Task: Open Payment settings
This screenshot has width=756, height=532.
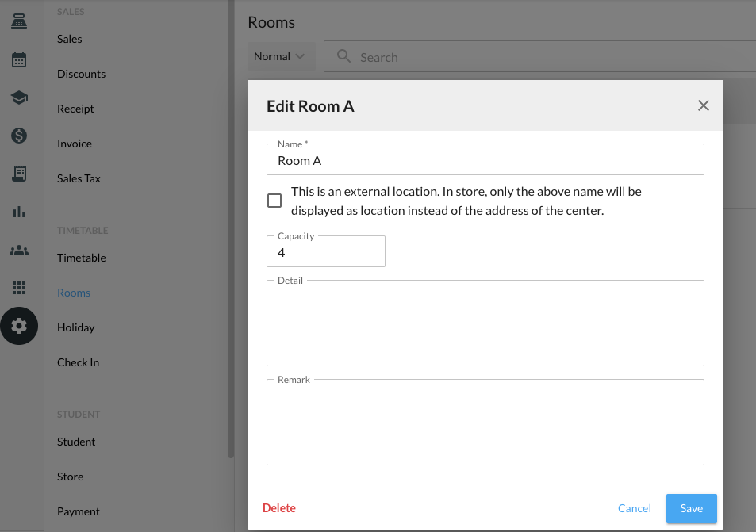Action: (x=78, y=511)
